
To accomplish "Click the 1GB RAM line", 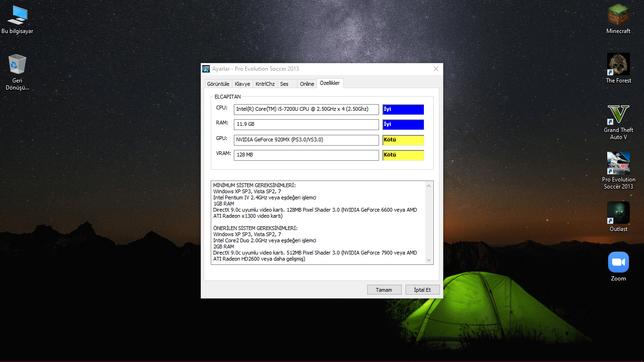I will pyautogui.click(x=224, y=204).
